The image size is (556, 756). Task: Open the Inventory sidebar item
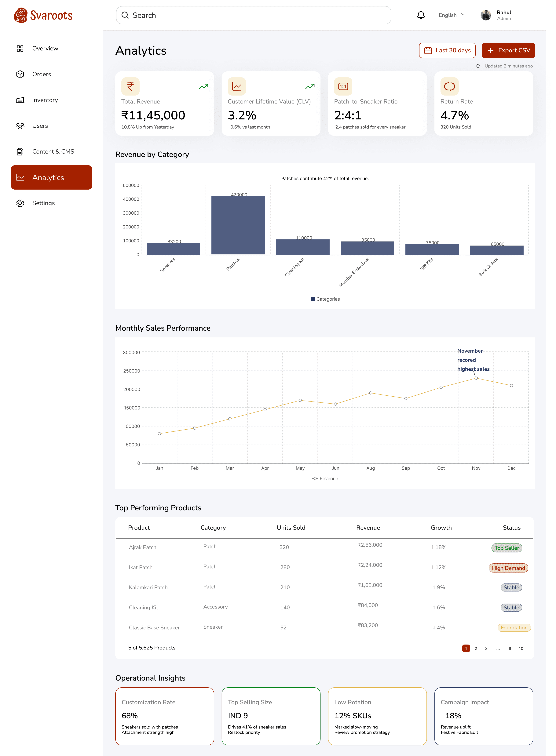45,100
